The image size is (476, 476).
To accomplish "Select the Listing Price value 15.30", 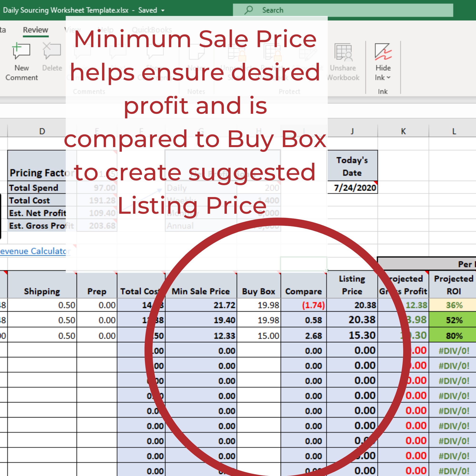I will coord(352,335).
